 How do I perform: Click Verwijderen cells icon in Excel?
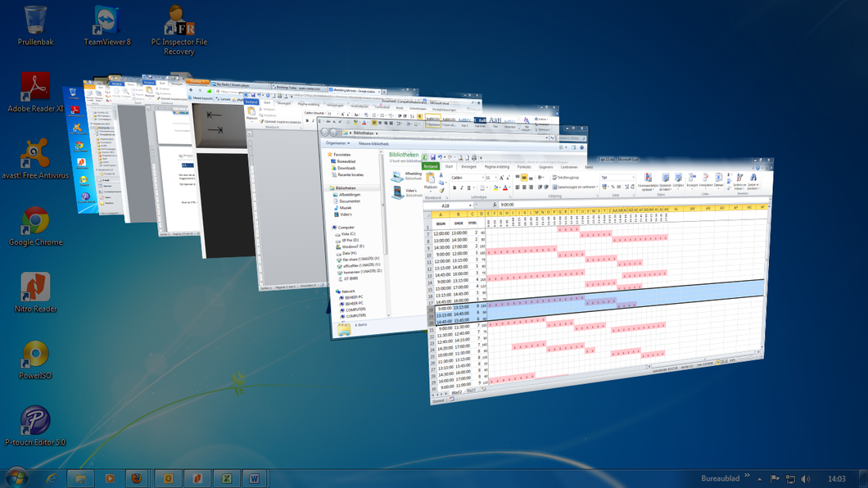[x=706, y=177]
